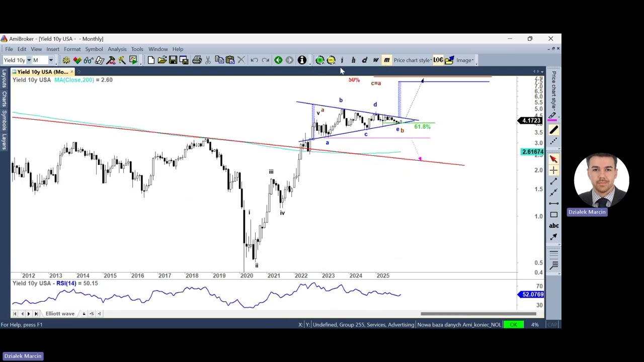Click the horizontal chart scrollbar thumb
This screenshot has height=362, width=644.
coord(478,314)
